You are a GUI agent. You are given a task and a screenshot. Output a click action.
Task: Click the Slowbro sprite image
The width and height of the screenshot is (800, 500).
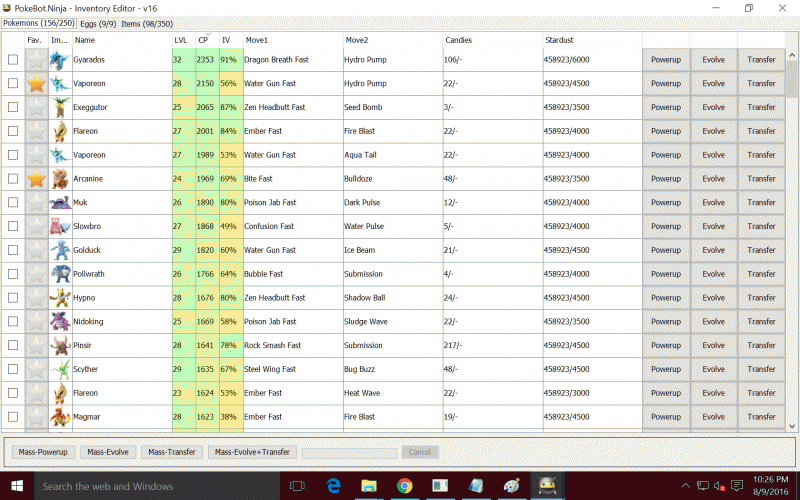tap(60, 226)
